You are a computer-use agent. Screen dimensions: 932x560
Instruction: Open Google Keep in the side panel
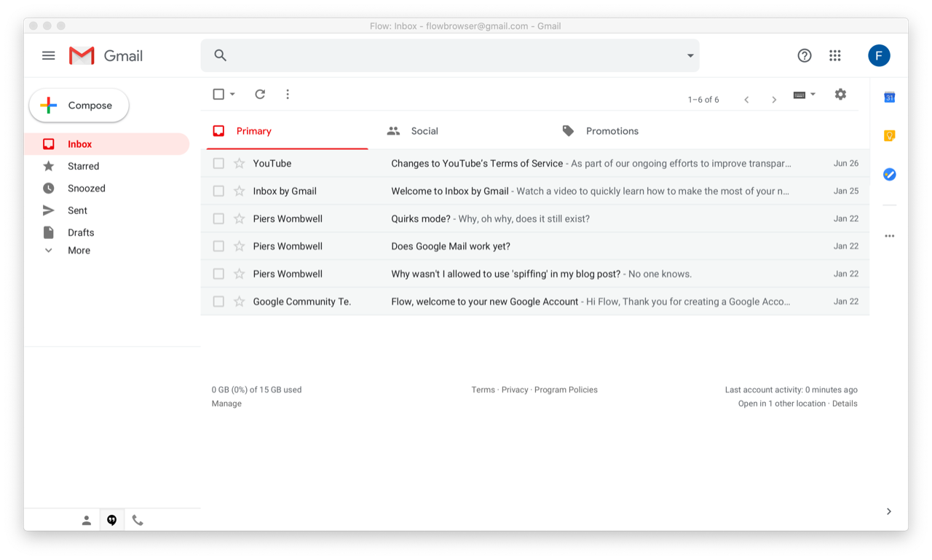click(x=888, y=135)
